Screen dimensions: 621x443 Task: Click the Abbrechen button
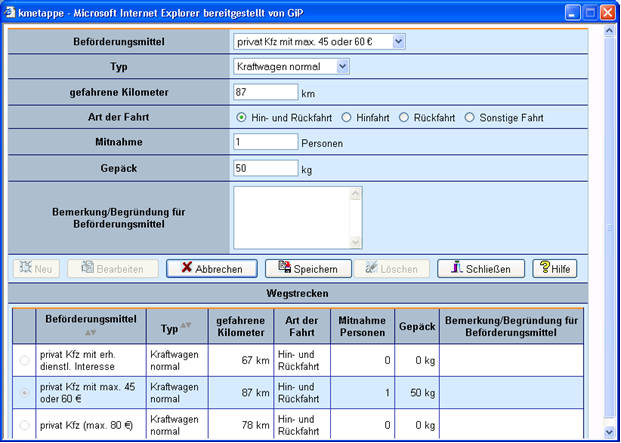tap(212, 269)
